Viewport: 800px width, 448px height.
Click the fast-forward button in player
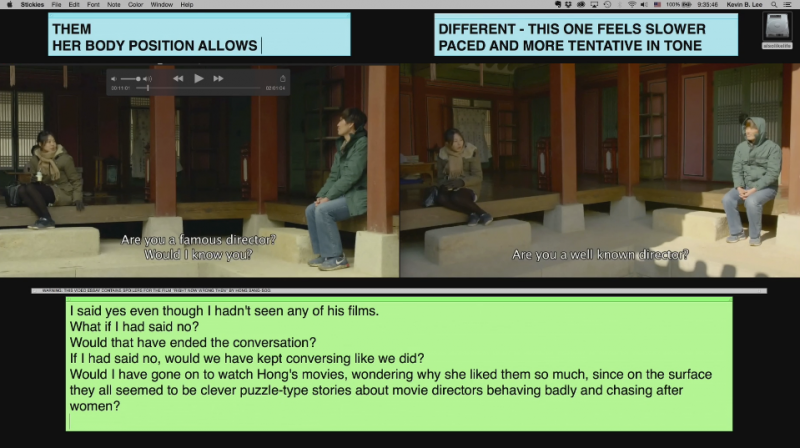pos(219,78)
